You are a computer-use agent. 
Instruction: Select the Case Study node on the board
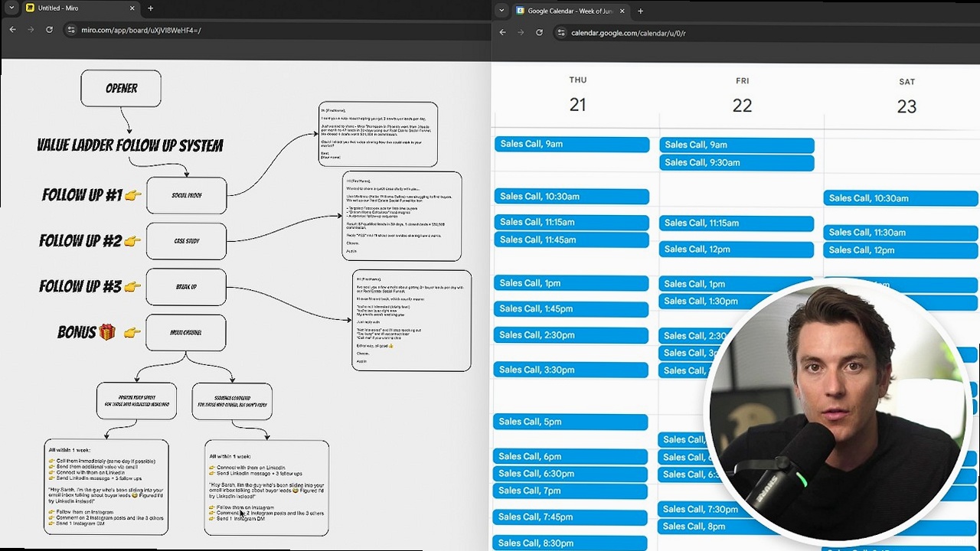click(186, 241)
